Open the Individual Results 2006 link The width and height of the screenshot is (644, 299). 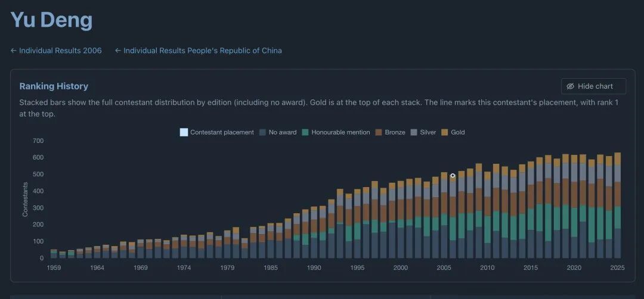(x=60, y=51)
